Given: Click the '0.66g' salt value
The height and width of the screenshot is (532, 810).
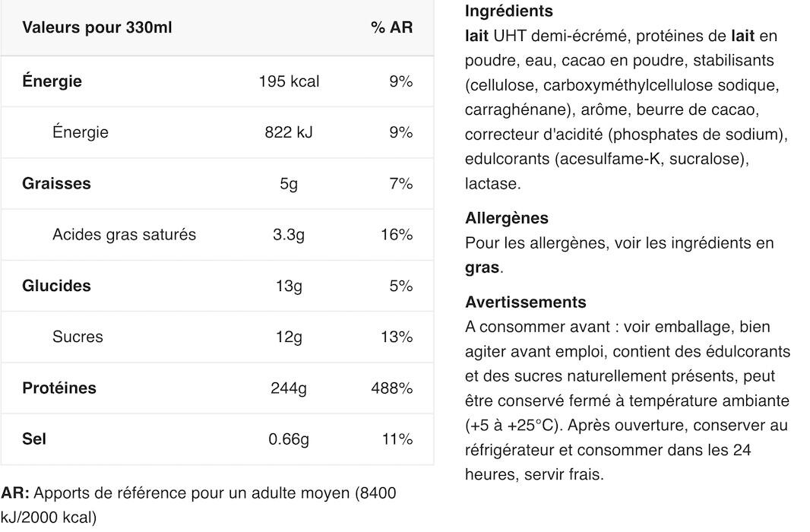Looking at the screenshot, I should coord(289,439).
